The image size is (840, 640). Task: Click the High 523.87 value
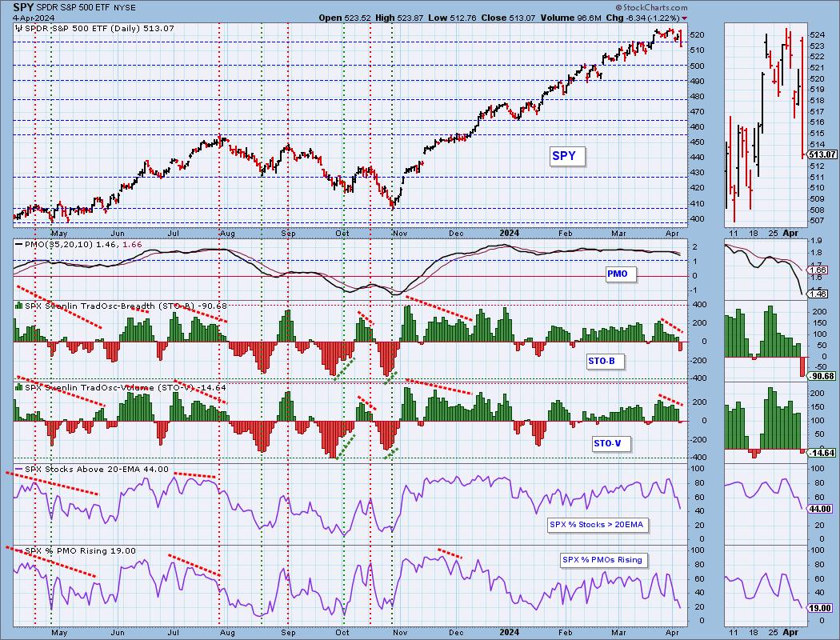click(399, 18)
